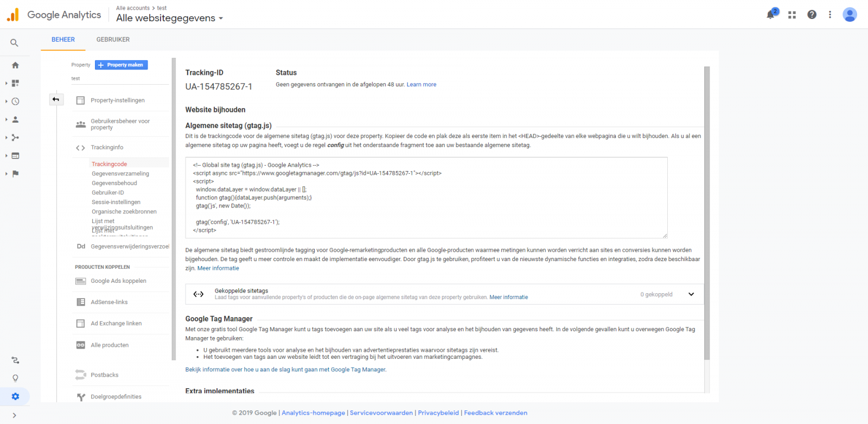868x424 pixels.
Task: Expand the sidebar with bottom chevron
Action: pyautogui.click(x=15, y=415)
